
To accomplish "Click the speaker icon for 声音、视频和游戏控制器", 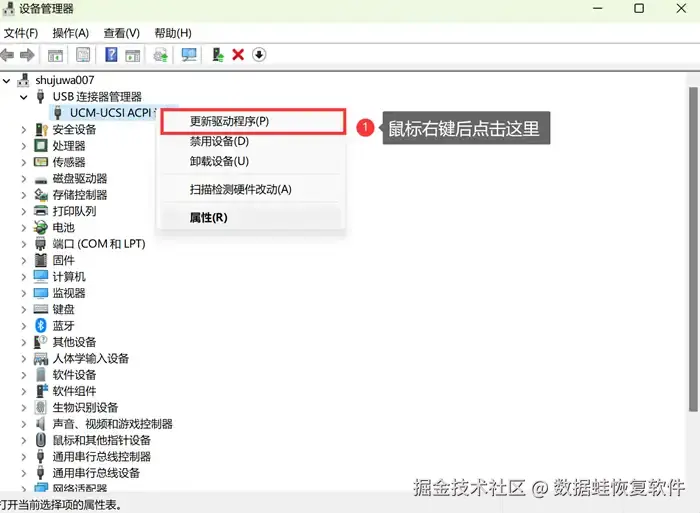I will tap(41, 423).
